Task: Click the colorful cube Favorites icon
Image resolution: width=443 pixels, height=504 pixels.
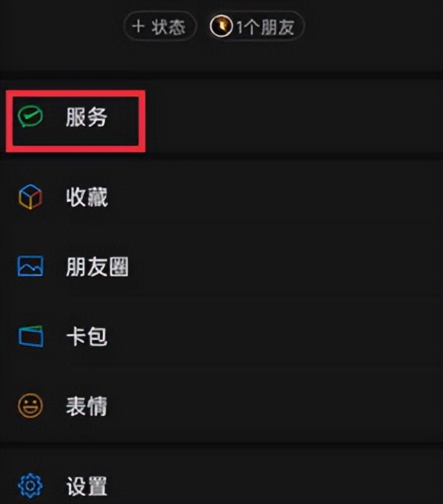Action: click(31, 196)
